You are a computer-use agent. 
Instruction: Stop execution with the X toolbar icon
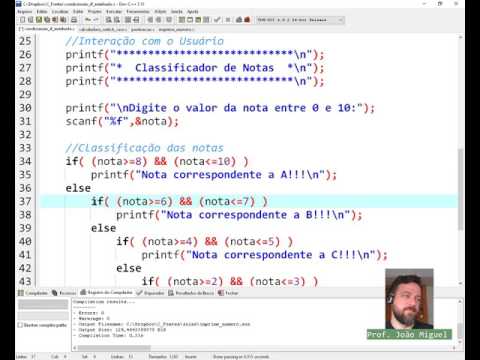pos(228,20)
